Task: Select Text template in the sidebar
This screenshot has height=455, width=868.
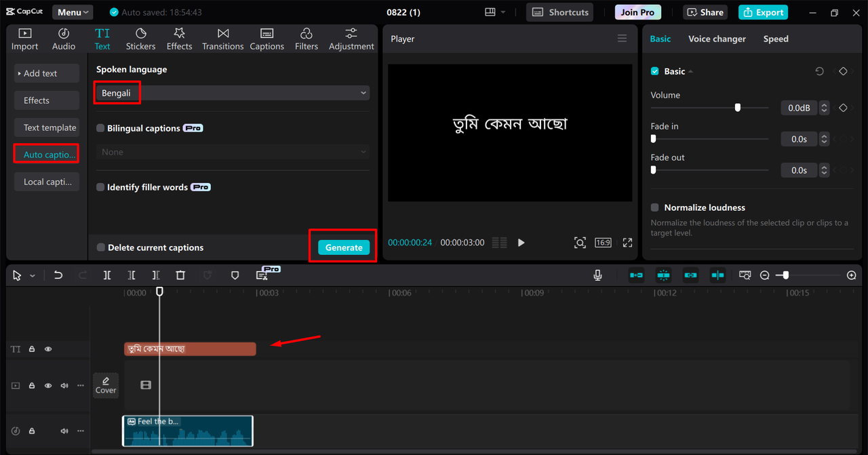Action: [47, 127]
